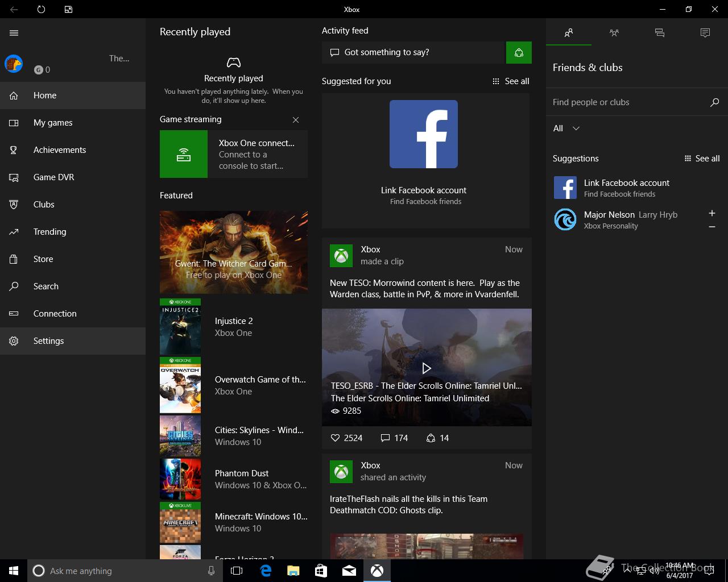Viewport: 728px width, 582px height.
Task: Open Microsoft Edge from the taskbar
Action: (x=266, y=571)
